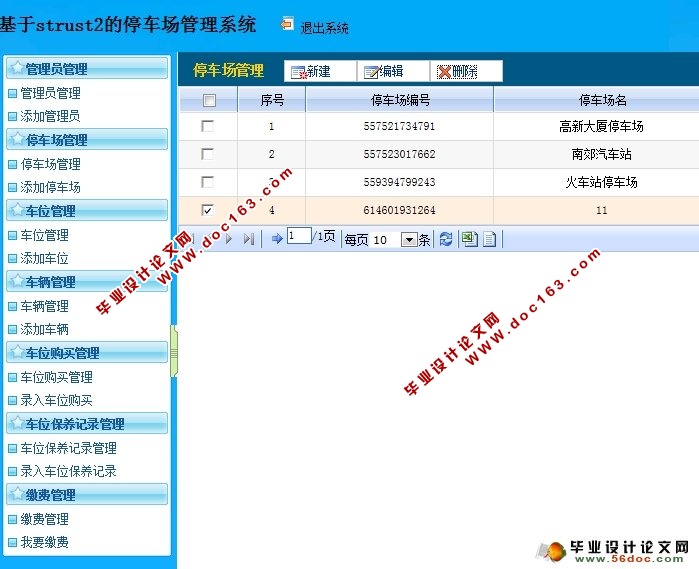Open the 录入车位保养记录 menu item
The image size is (699, 569).
[x=69, y=471]
